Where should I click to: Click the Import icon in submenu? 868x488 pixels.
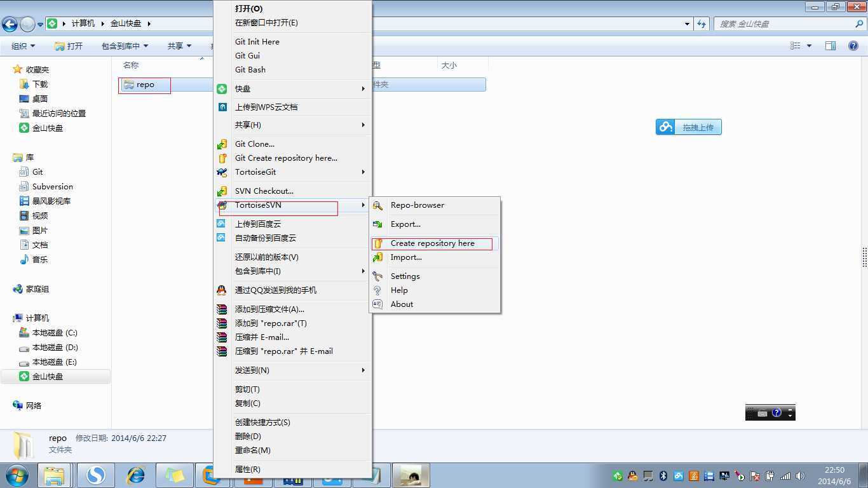click(x=377, y=257)
